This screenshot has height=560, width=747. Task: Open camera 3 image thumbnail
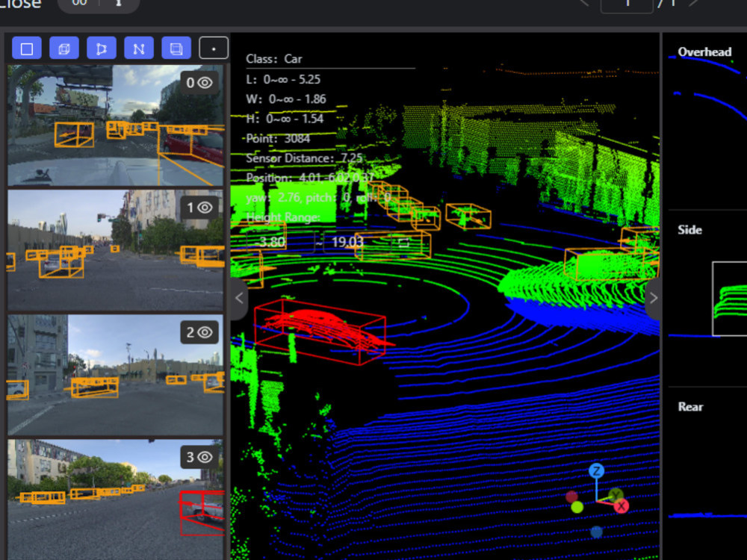115,500
